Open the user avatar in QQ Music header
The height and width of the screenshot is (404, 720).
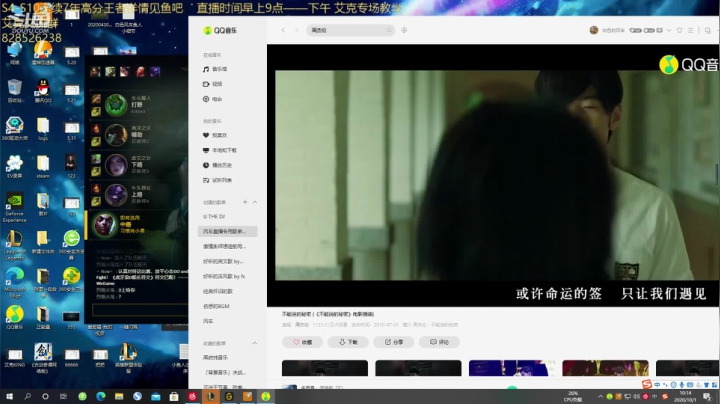click(594, 30)
